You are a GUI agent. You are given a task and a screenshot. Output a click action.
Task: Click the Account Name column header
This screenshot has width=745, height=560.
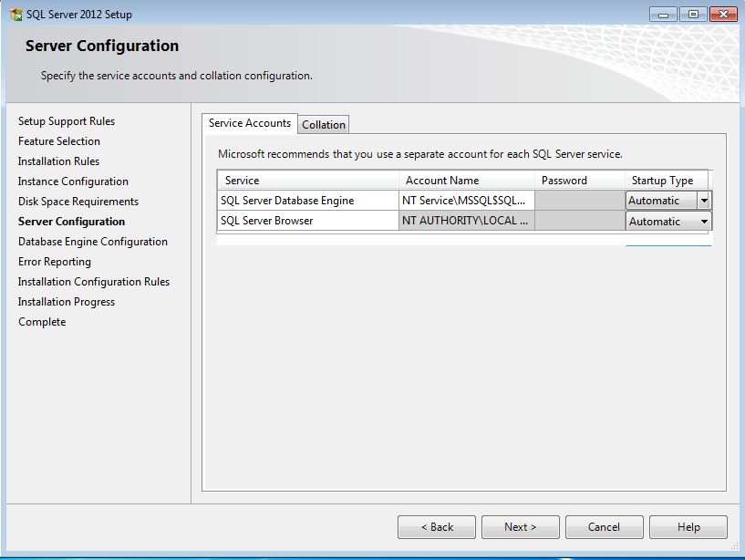(x=466, y=181)
